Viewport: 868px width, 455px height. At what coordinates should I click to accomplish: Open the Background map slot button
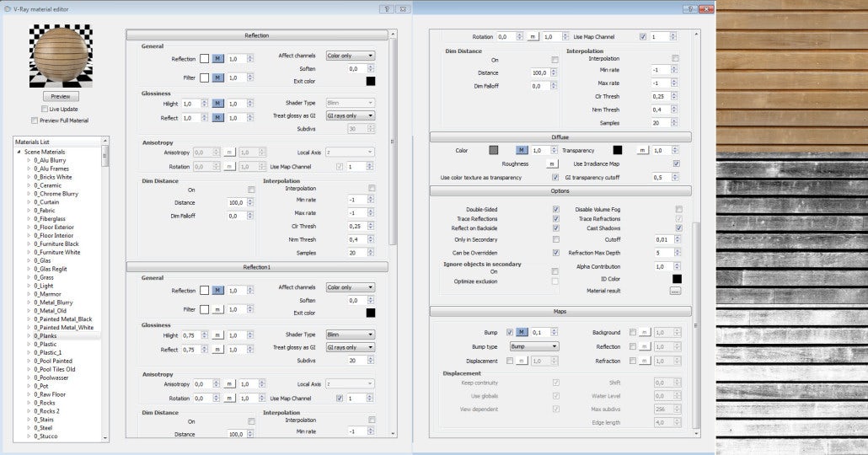(x=645, y=333)
